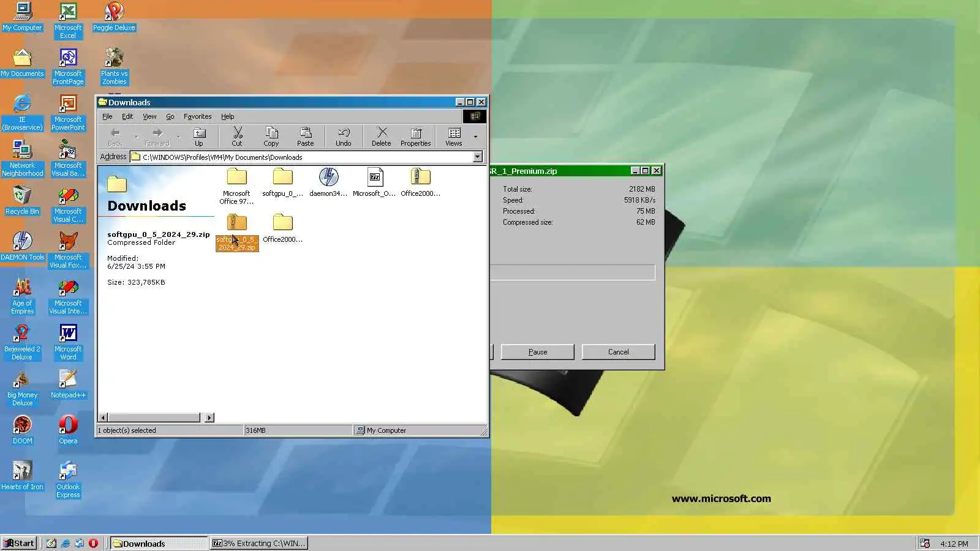Image resolution: width=980 pixels, height=551 pixels.
Task: Select the softgpu_0_ folder icon
Action: [x=282, y=182]
